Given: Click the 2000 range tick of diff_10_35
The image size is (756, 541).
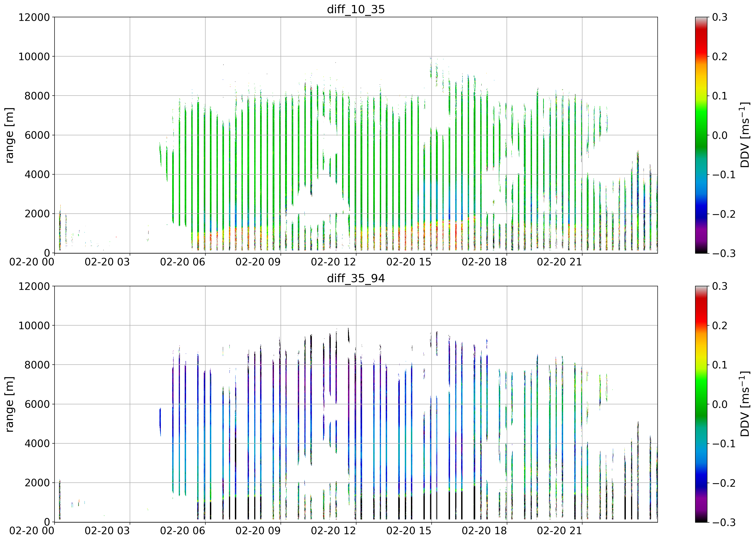Looking at the screenshot, I should (37, 214).
